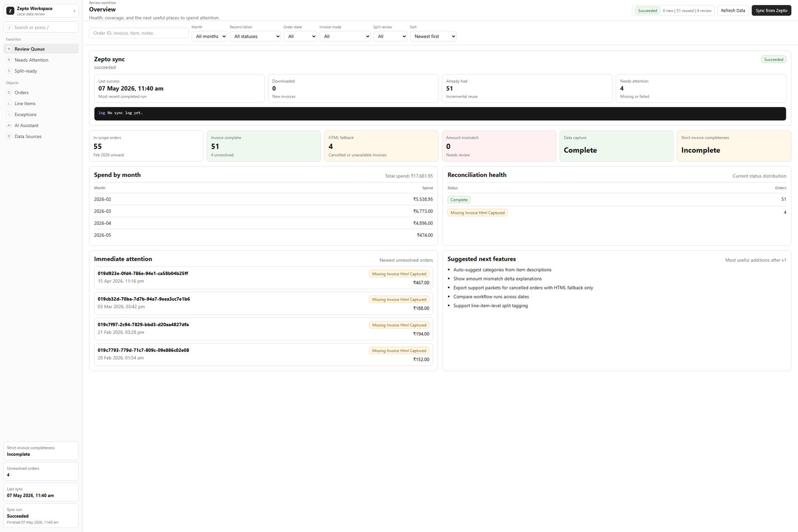The width and height of the screenshot is (798, 532).
Task: Click the Zepto Workspace Z logo icon
Action: tap(10, 10)
